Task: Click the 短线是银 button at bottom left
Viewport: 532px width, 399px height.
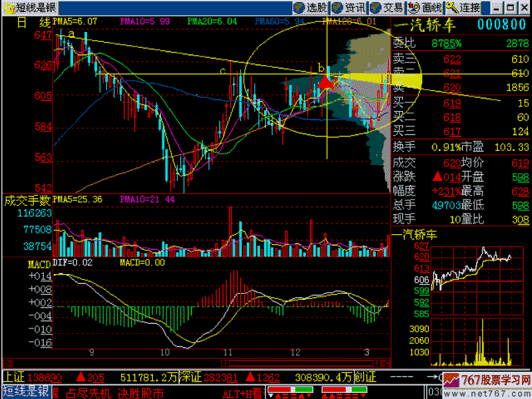Action: [x=27, y=392]
